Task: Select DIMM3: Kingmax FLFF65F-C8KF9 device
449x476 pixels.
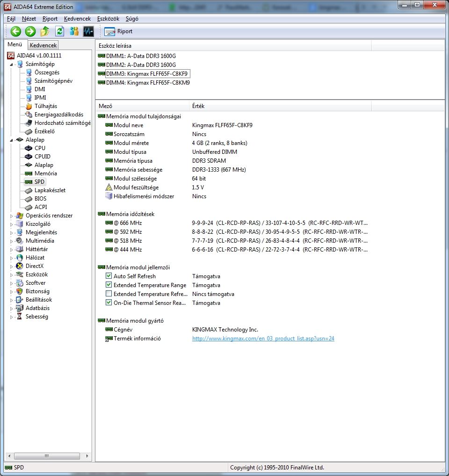Action: [147, 74]
